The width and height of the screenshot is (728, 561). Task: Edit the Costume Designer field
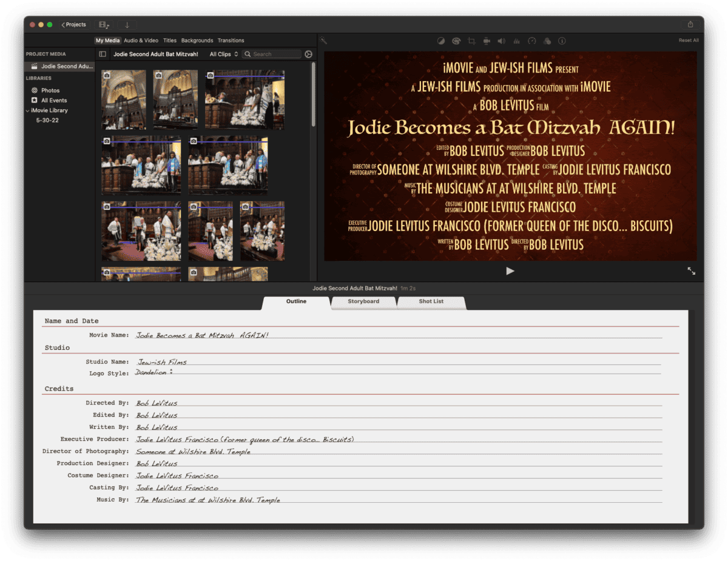tap(398, 475)
